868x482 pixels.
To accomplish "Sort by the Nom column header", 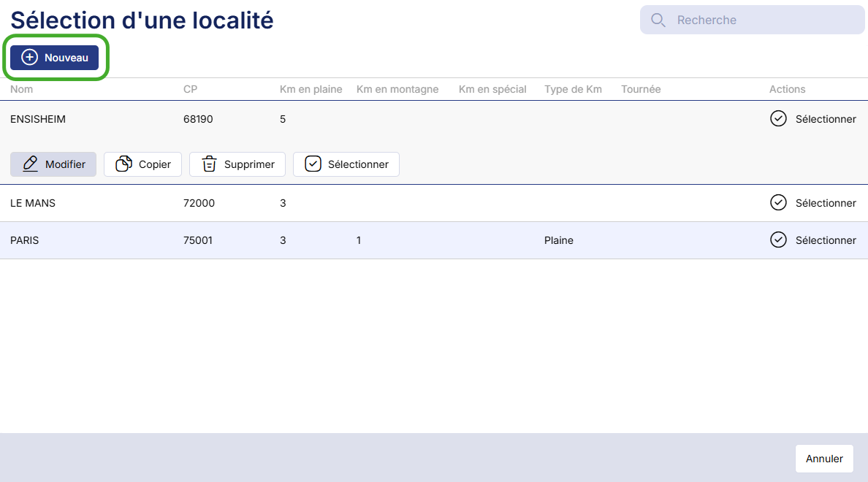I will (22, 89).
